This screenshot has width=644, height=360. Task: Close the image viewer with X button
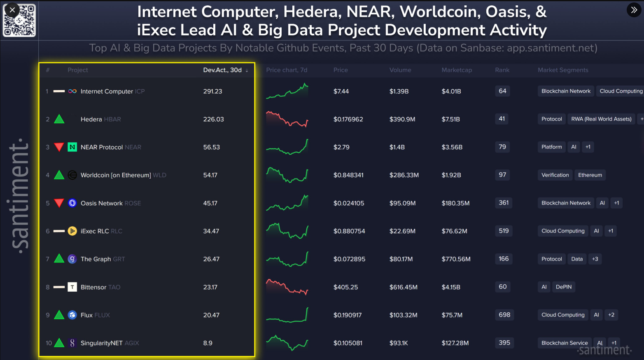coord(12,10)
